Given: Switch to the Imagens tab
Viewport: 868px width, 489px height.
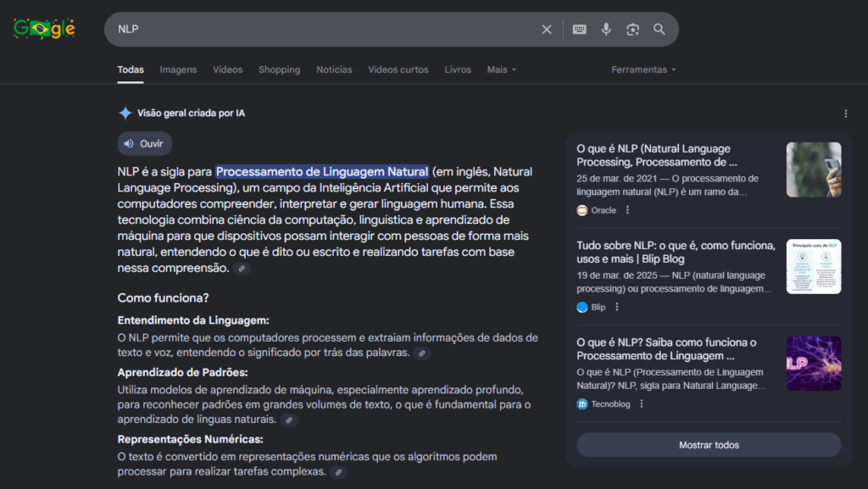Looking at the screenshot, I should tap(178, 69).
